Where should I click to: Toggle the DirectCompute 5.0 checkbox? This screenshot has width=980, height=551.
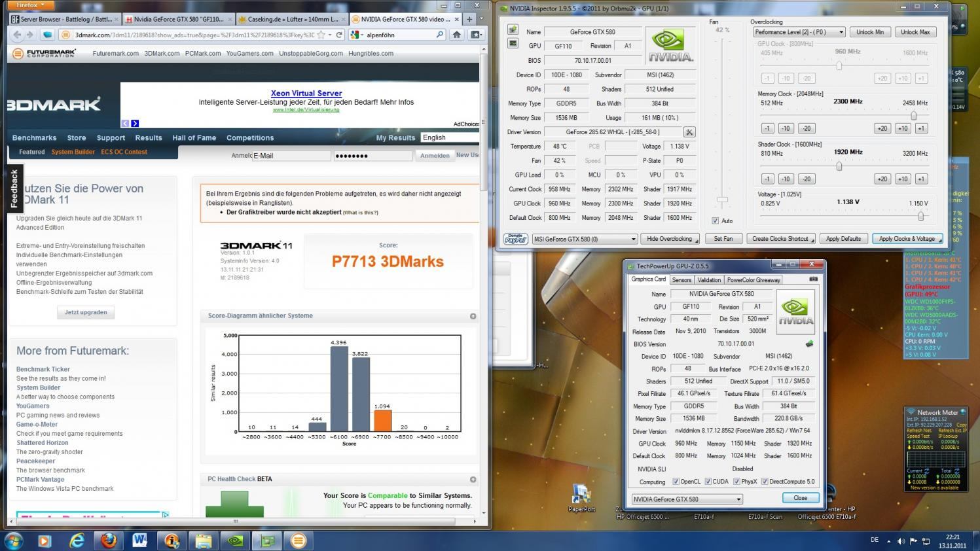[x=765, y=482]
